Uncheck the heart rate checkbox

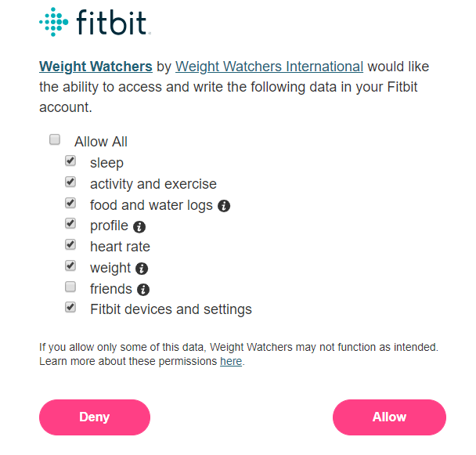70,245
